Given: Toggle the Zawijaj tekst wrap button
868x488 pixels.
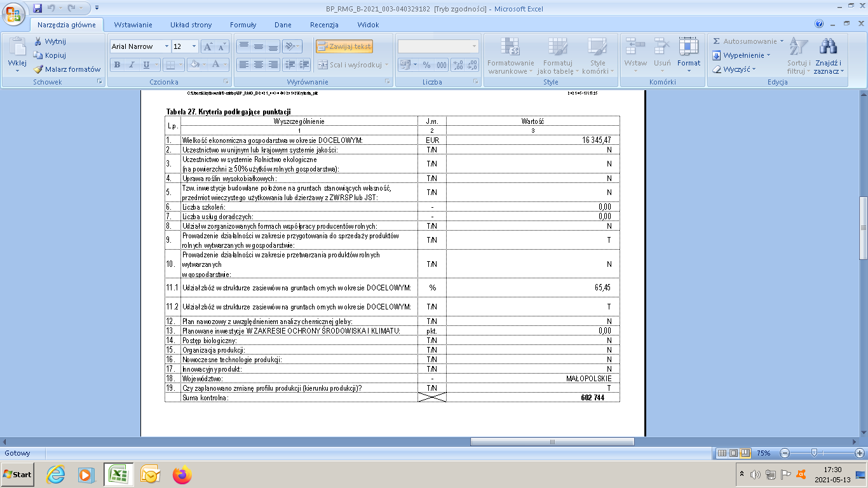Looking at the screenshot, I should pos(344,46).
